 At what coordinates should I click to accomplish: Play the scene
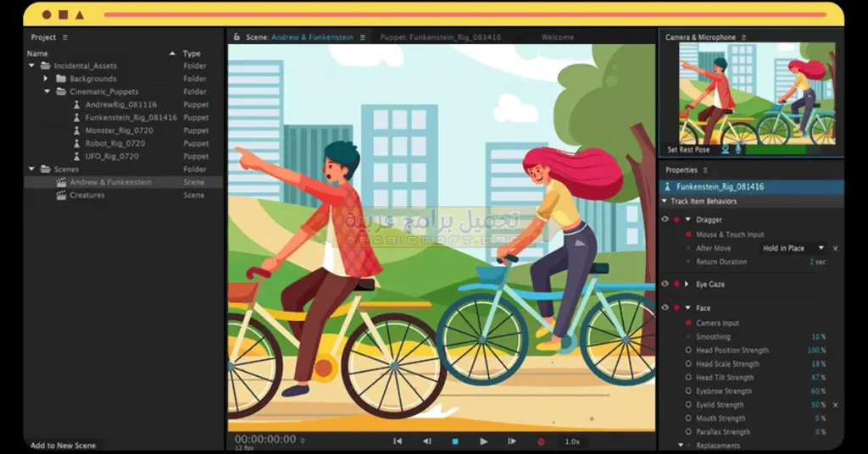point(484,441)
